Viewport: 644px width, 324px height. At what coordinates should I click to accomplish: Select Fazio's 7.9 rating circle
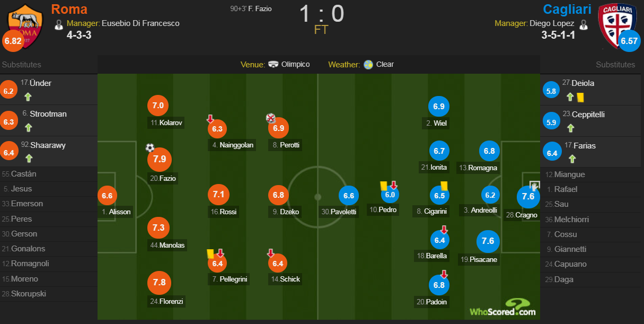[x=160, y=160]
